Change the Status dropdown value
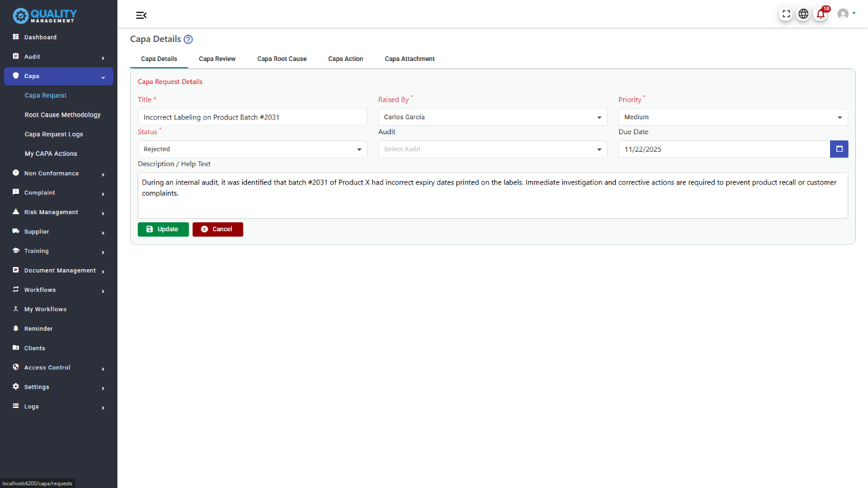This screenshot has width=868, height=488. coord(252,149)
